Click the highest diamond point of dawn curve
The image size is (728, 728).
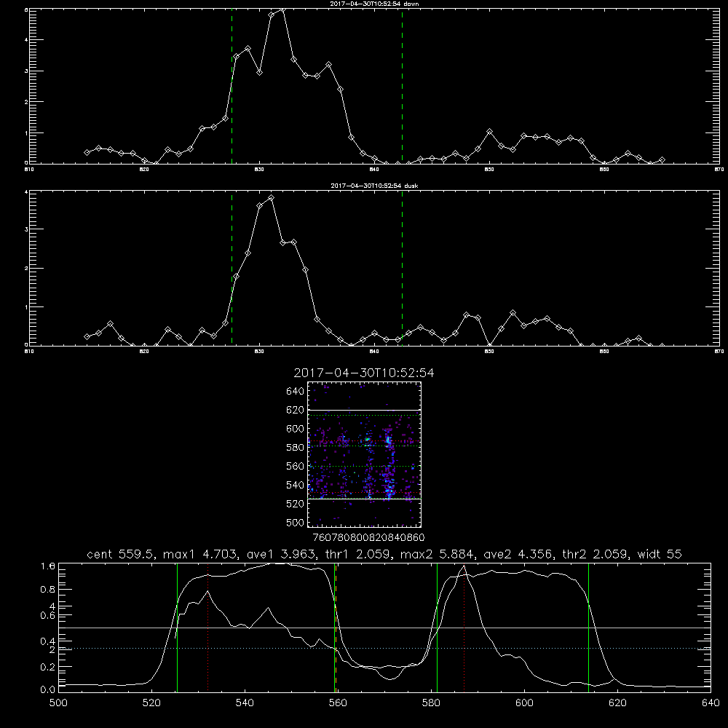(x=282, y=9)
